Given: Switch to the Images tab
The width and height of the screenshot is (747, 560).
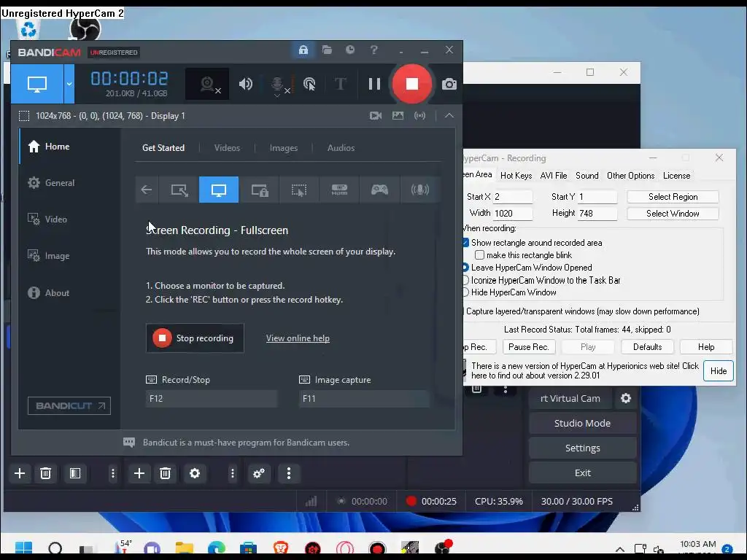Looking at the screenshot, I should coord(284,148).
